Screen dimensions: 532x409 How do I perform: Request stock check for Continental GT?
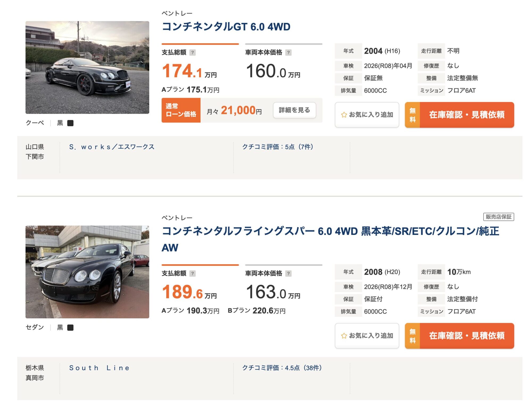point(467,115)
